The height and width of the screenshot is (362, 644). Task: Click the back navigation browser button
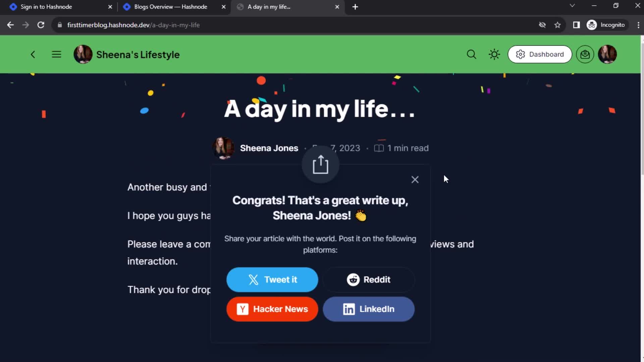point(11,25)
